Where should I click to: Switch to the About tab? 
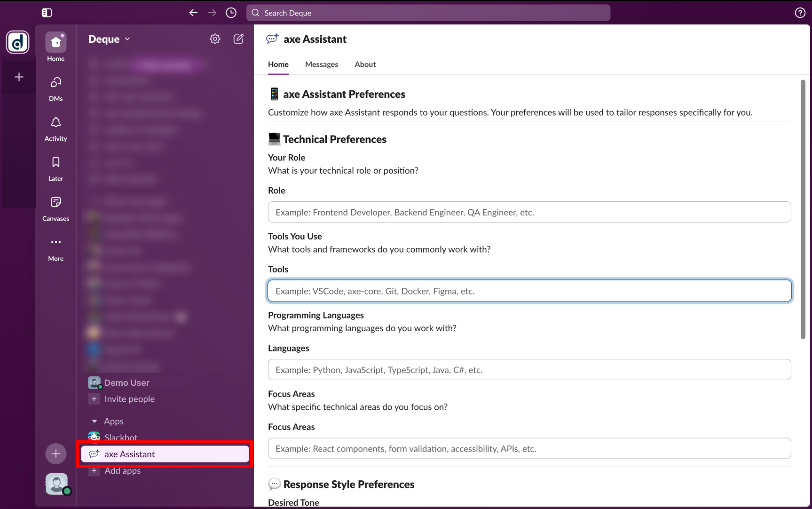(365, 64)
